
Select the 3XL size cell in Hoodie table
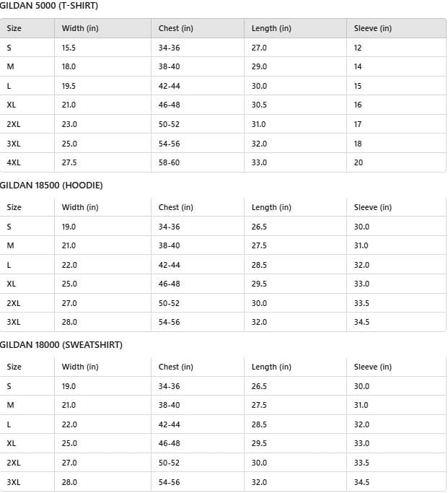[14, 322]
